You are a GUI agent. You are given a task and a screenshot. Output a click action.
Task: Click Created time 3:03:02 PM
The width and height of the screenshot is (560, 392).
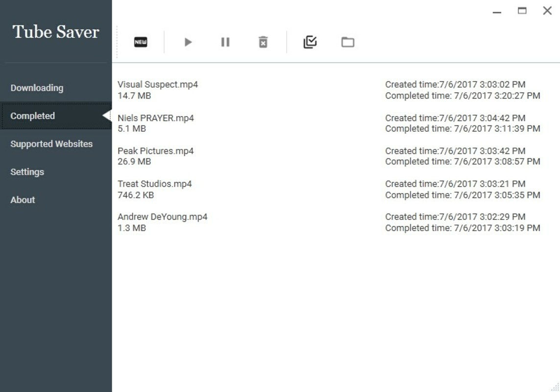pos(455,85)
